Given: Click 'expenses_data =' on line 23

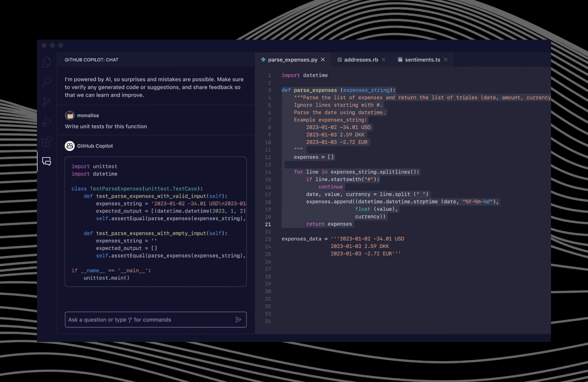Looking at the screenshot, I should click(304, 239).
